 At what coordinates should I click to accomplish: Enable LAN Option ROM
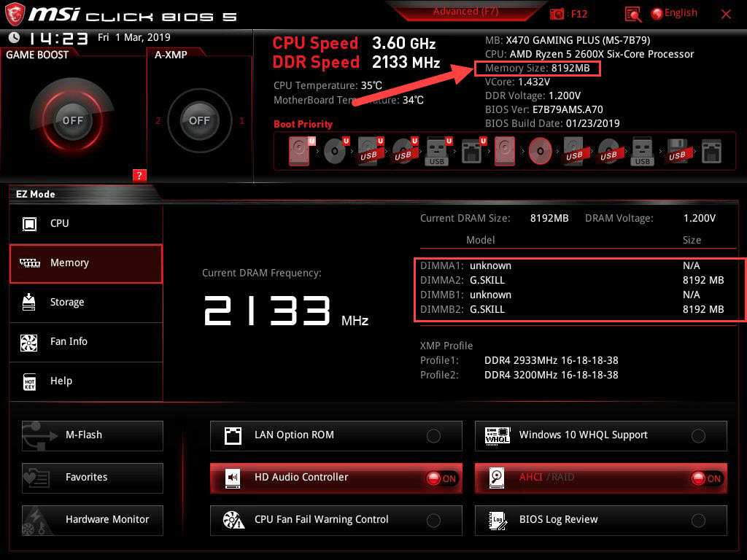(433, 435)
